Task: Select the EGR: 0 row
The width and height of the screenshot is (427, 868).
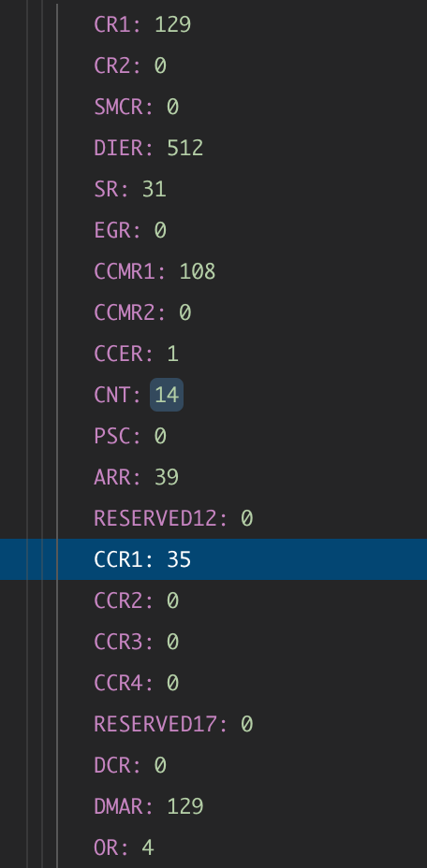Action: click(x=213, y=230)
